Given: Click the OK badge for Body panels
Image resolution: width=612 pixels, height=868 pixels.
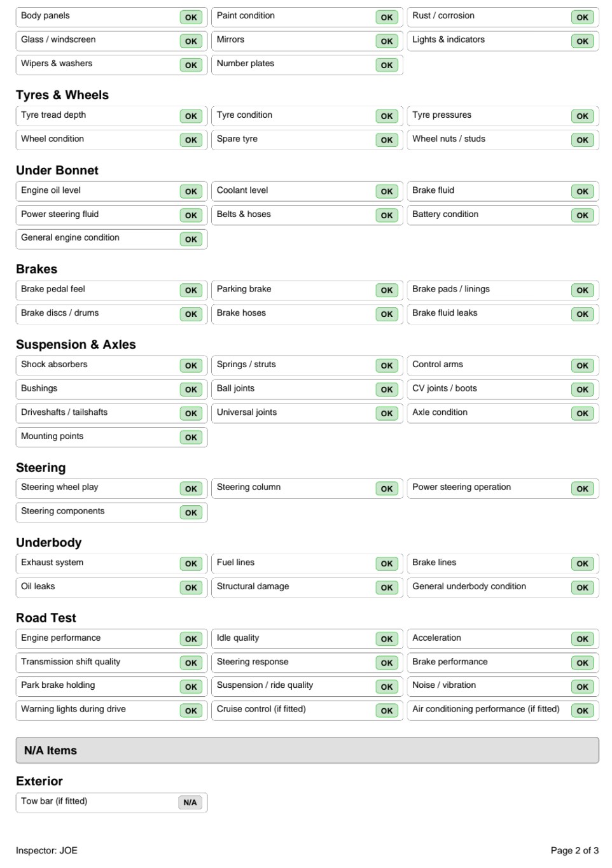Looking at the screenshot, I should pos(191,17).
